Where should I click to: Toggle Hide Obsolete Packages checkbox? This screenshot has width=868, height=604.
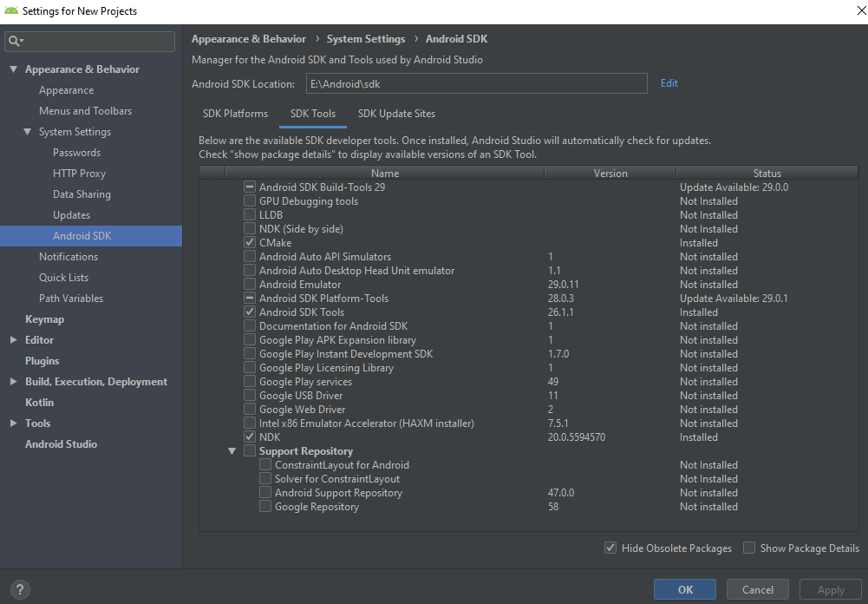610,548
